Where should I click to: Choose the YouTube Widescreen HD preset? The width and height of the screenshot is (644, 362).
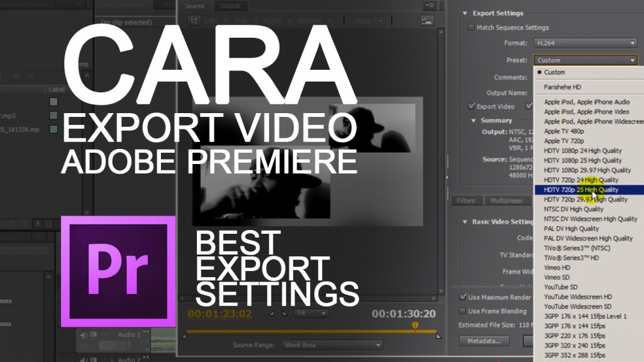tap(589, 297)
